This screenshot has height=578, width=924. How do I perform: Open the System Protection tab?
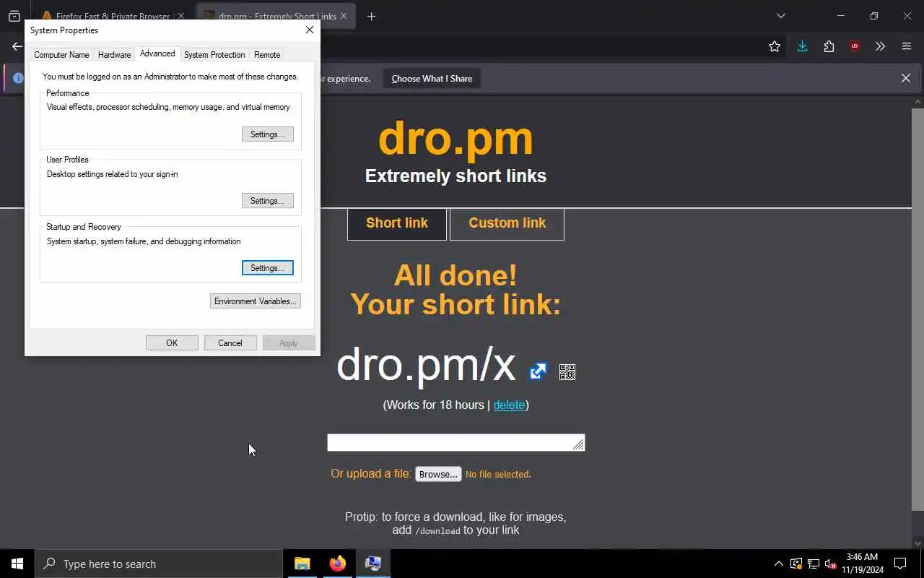tap(214, 55)
